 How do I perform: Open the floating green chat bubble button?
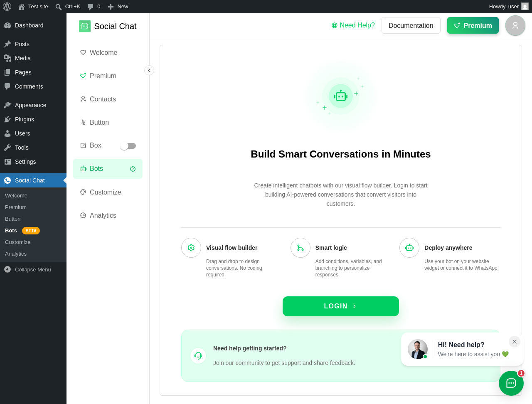(x=511, y=383)
